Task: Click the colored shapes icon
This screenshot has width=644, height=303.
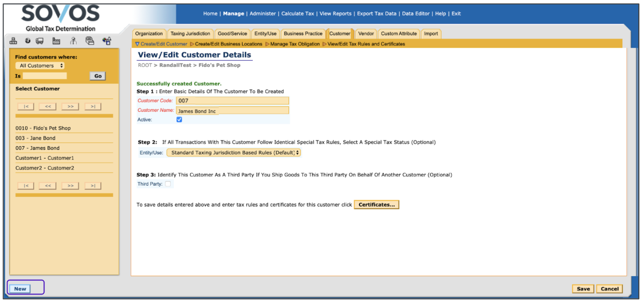Action: pyautogui.click(x=106, y=41)
